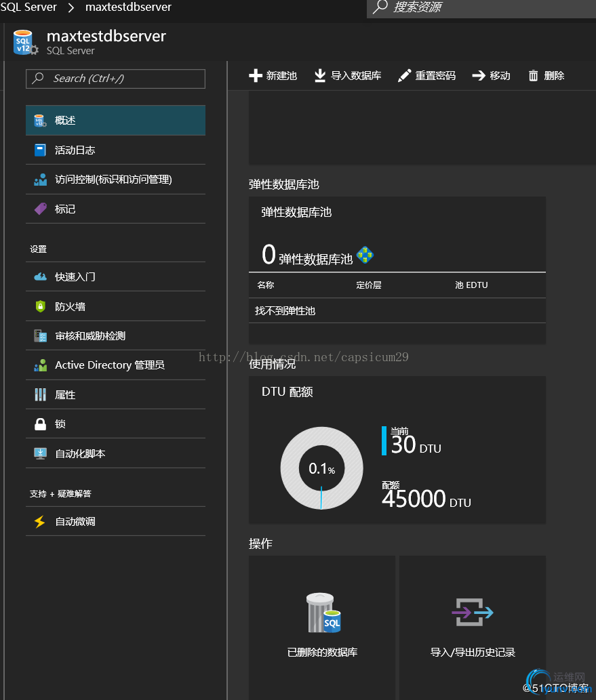Click the elastic pool diamond icon
Image resolution: width=596 pixels, height=700 pixels.
click(x=365, y=255)
